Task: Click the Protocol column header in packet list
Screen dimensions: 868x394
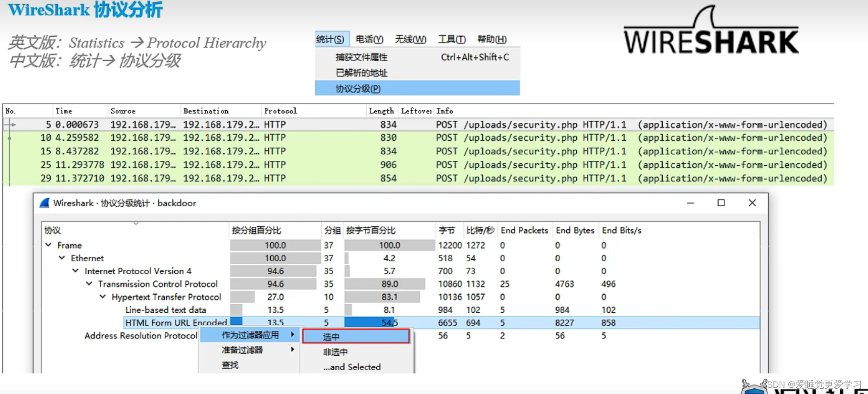Action: tap(314, 111)
